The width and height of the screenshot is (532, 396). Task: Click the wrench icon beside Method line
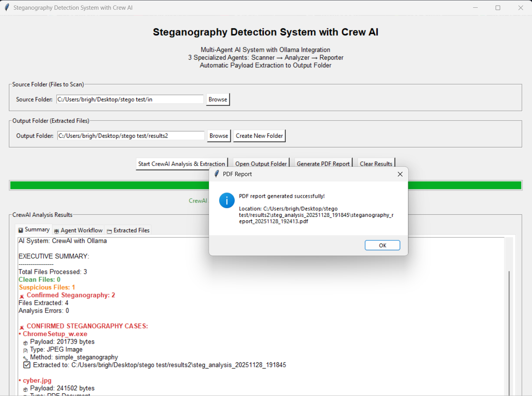[26, 358]
